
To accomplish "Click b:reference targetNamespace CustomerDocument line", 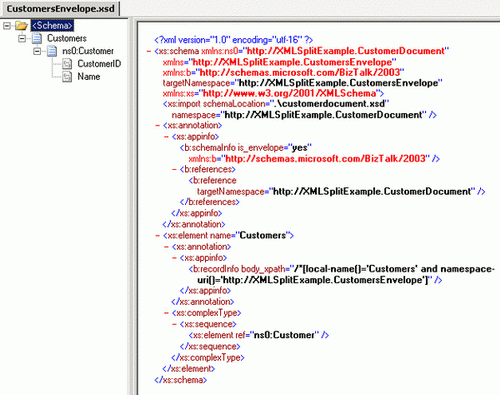I will pos(341,191).
